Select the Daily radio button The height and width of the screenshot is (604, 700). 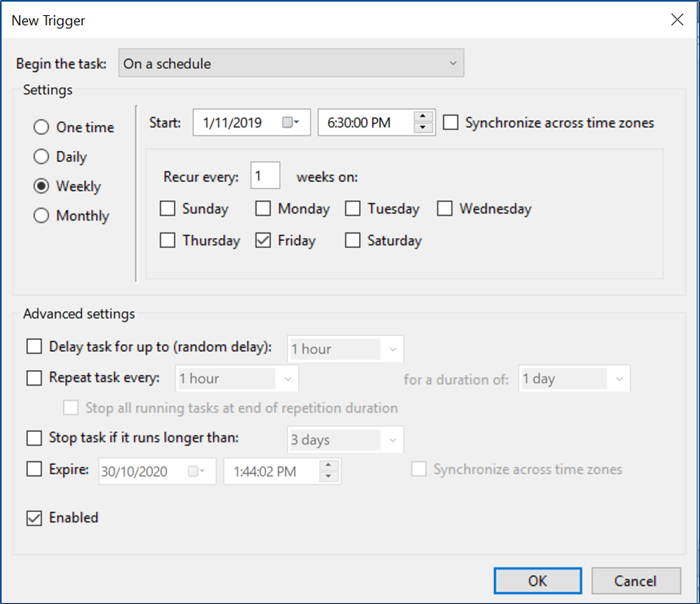tap(42, 157)
